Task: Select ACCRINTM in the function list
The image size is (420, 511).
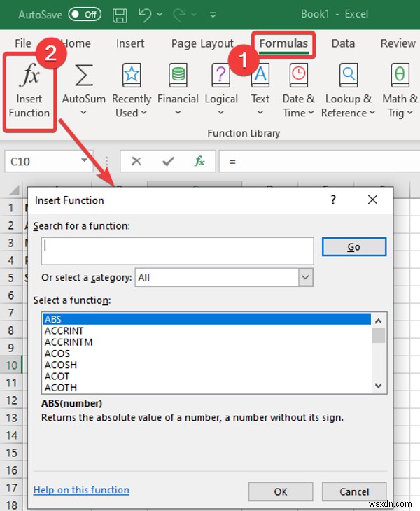Action: (x=206, y=342)
